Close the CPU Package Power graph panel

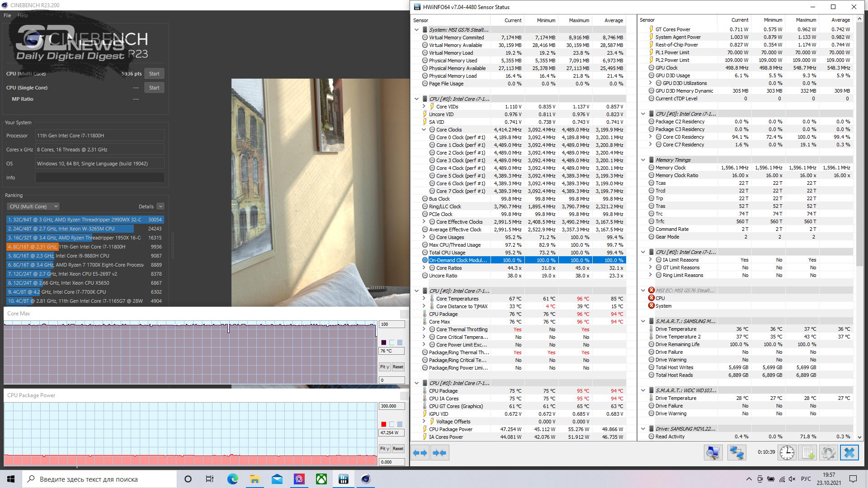tap(404, 395)
